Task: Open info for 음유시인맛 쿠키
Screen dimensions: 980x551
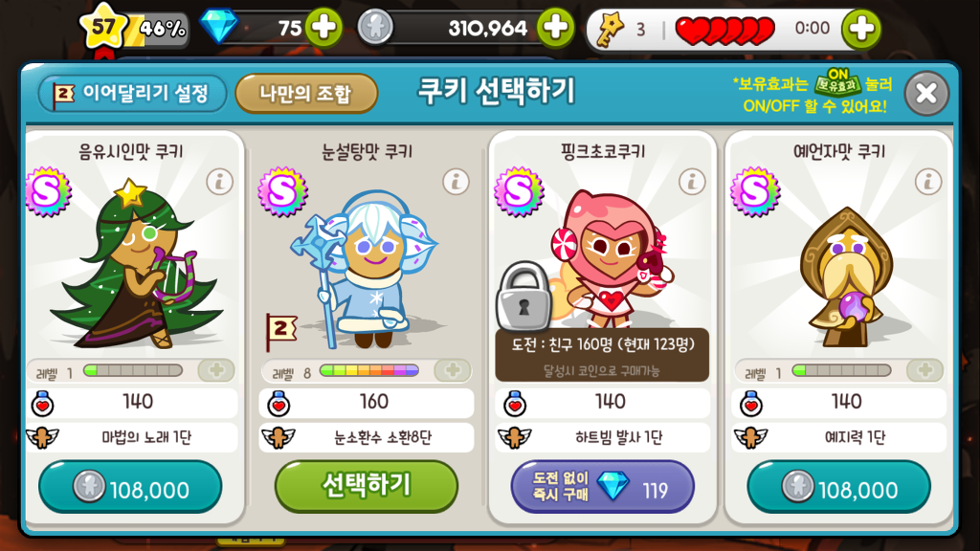Action: (219, 182)
